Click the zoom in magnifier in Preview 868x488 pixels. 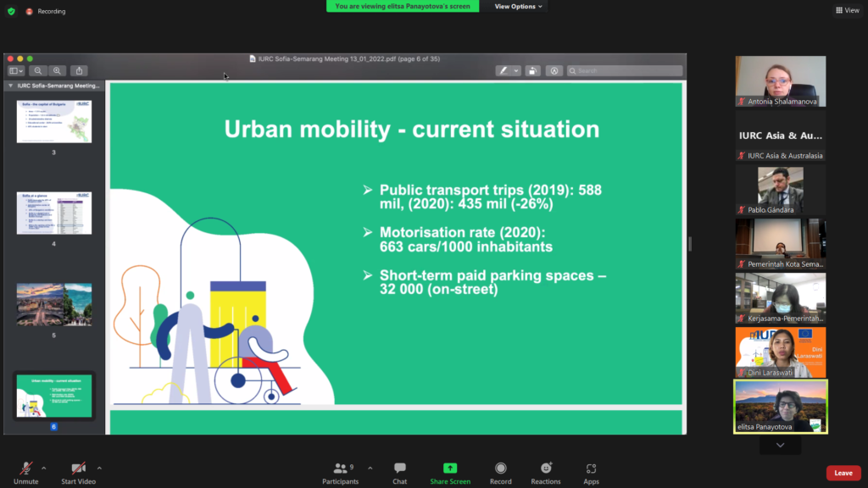click(x=57, y=71)
